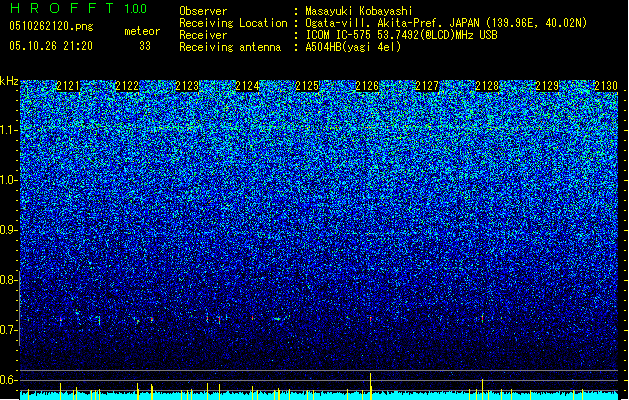Click the 1.0 kHz axis label
The image size is (629, 400).
(9, 180)
